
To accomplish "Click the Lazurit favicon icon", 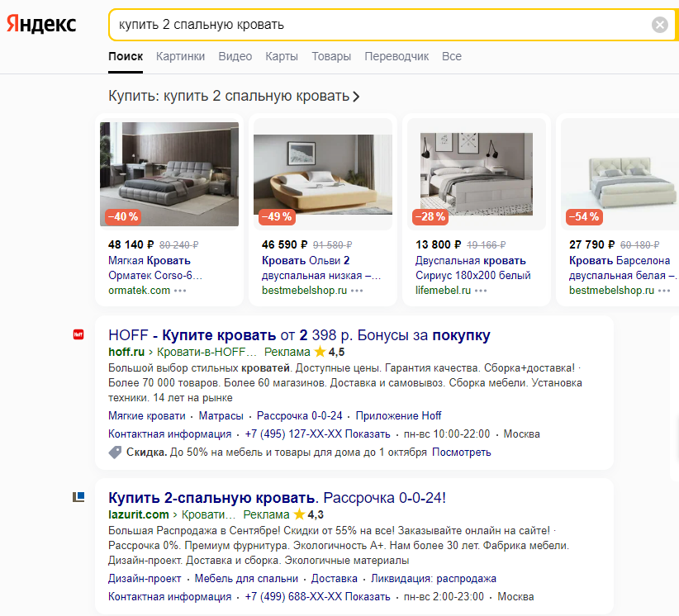I will pyautogui.click(x=78, y=497).
